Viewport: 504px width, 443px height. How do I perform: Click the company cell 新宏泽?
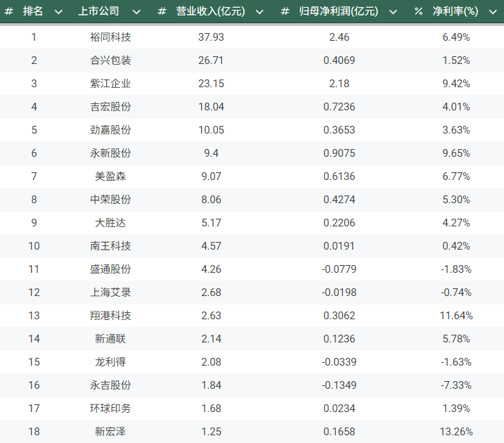click(x=110, y=432)
